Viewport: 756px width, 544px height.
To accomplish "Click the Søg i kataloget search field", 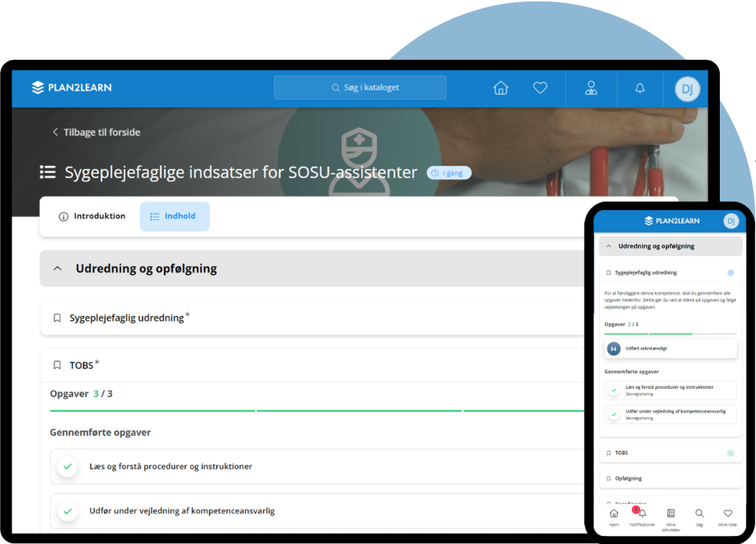I will click(360, 87).
